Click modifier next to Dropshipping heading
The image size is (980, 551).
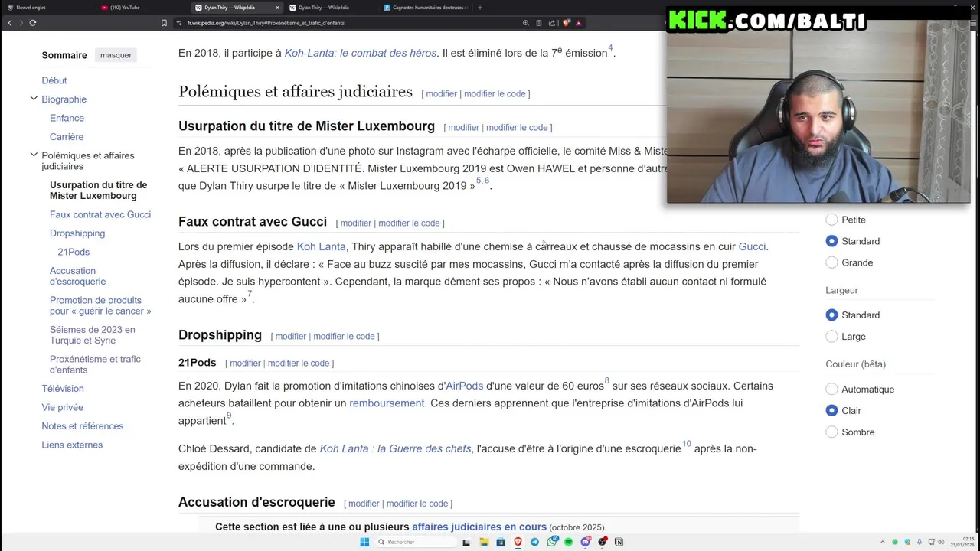(x=291, y=336)
